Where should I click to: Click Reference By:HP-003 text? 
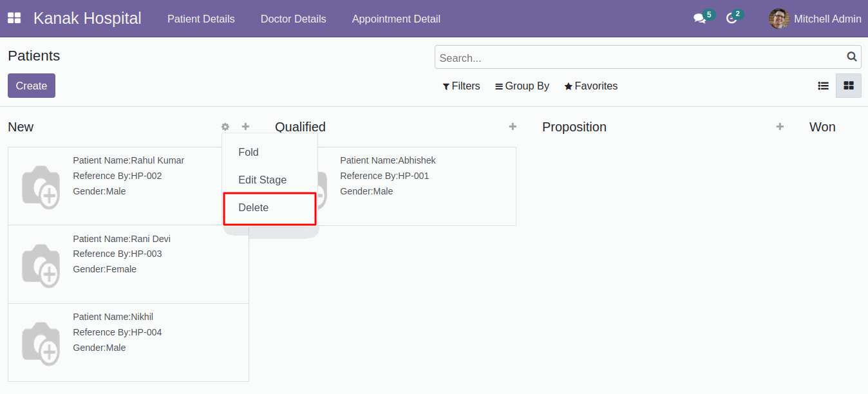117,254
